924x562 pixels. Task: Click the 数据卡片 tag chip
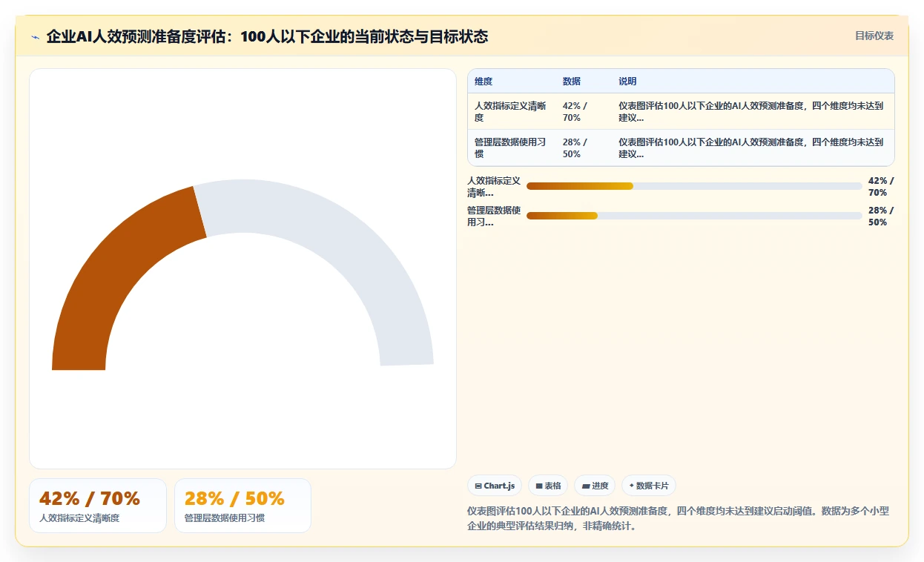pos(649,486)
